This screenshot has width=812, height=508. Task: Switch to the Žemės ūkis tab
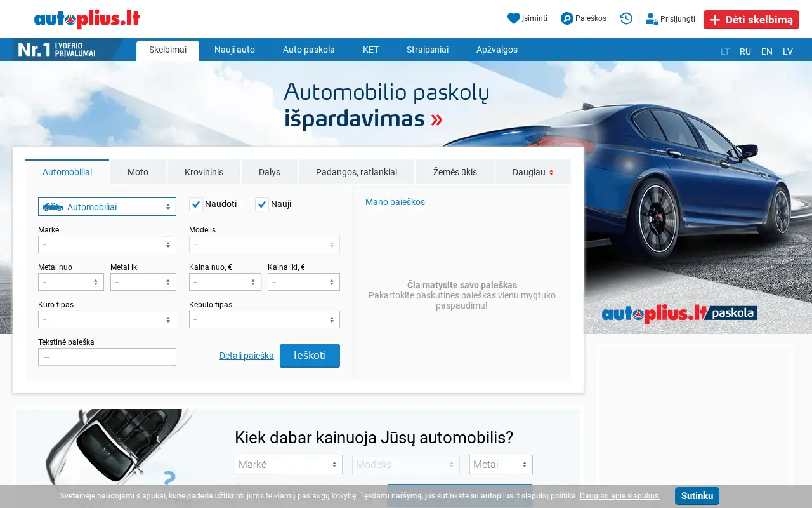click(x=455, y=172)
